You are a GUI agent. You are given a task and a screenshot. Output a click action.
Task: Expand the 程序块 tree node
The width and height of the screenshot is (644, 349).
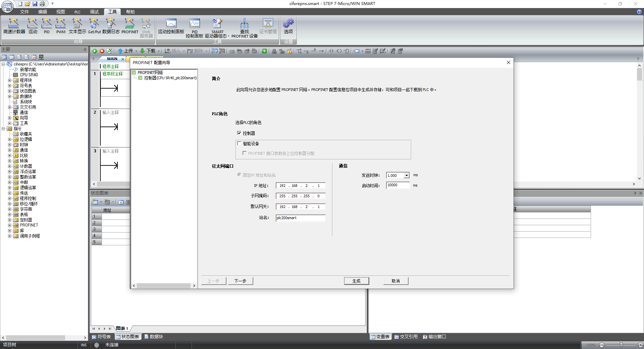(10, 80)
